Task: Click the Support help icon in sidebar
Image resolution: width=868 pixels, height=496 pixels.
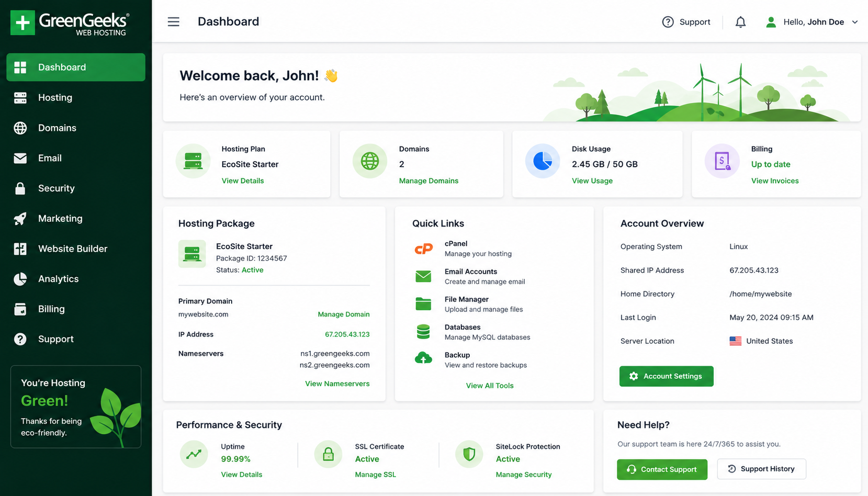Action: 20,339
